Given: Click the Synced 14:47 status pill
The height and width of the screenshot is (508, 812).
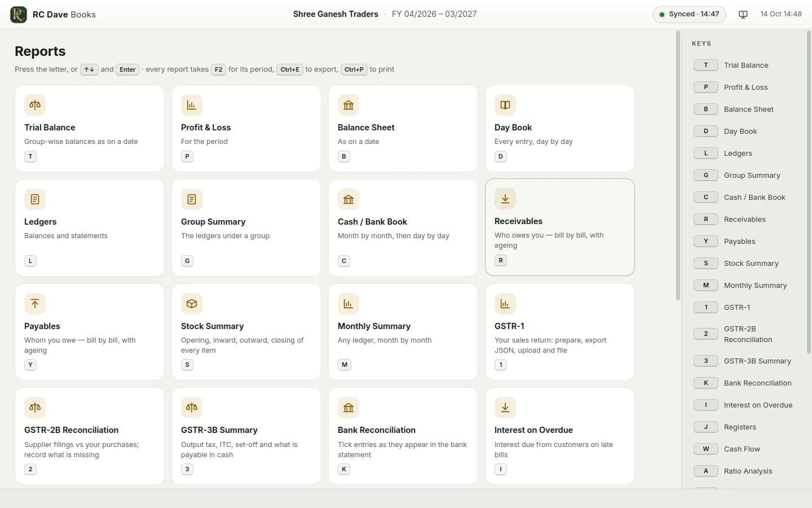Looking at the screenshot, I should [x=689, y=14].
